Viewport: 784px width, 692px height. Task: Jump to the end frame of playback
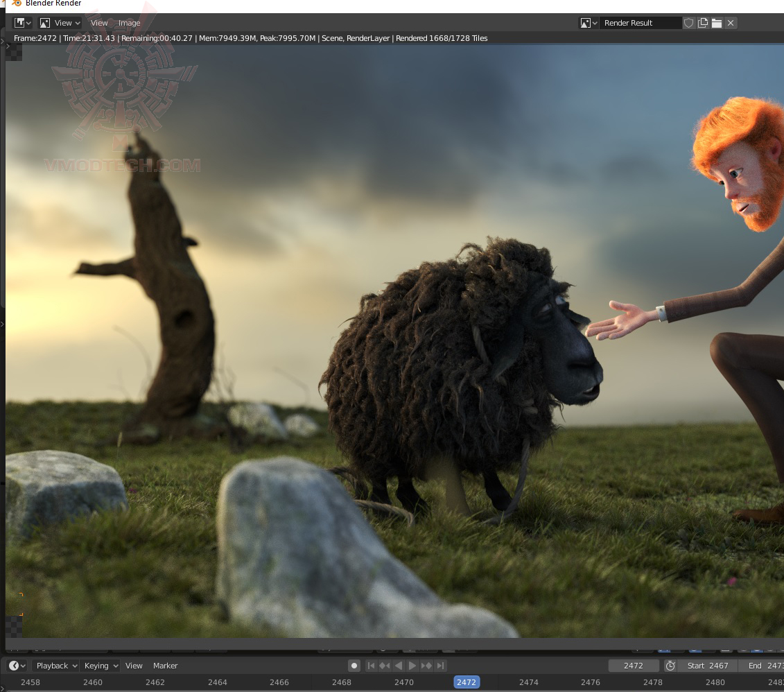point(440,666)
